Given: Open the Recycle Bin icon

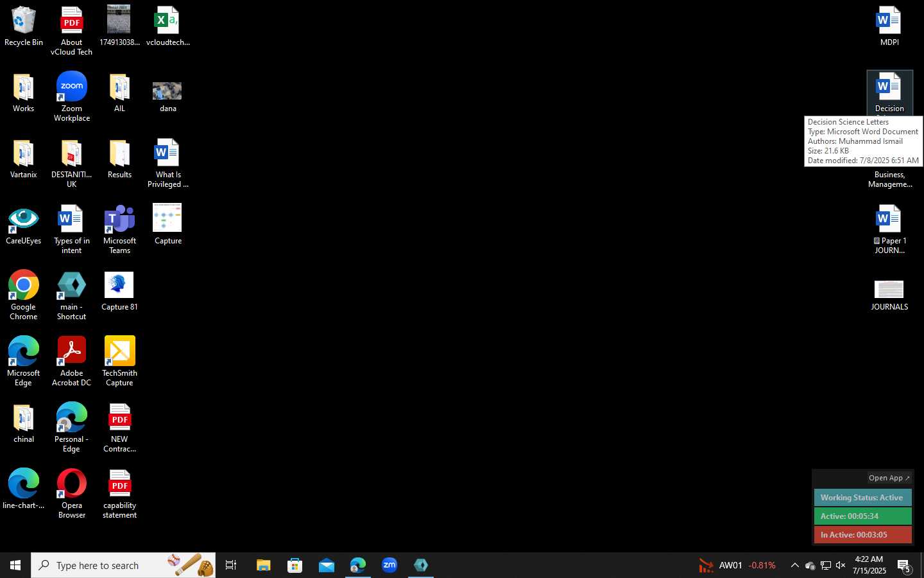Looking at the screenshot, I should [x=24, y=27].
